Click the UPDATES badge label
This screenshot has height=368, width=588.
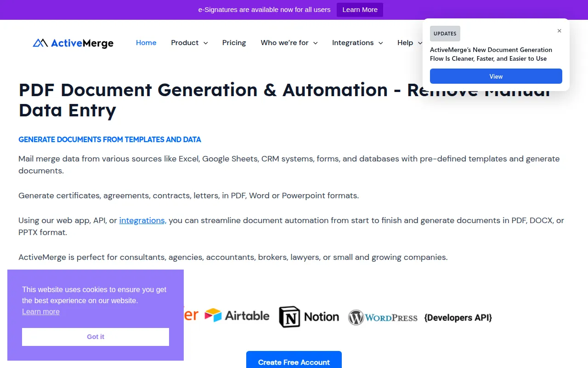click(445, 34)
